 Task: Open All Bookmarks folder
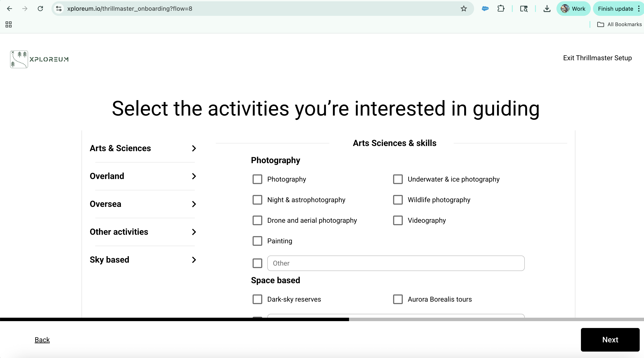[x=619, y=24]
